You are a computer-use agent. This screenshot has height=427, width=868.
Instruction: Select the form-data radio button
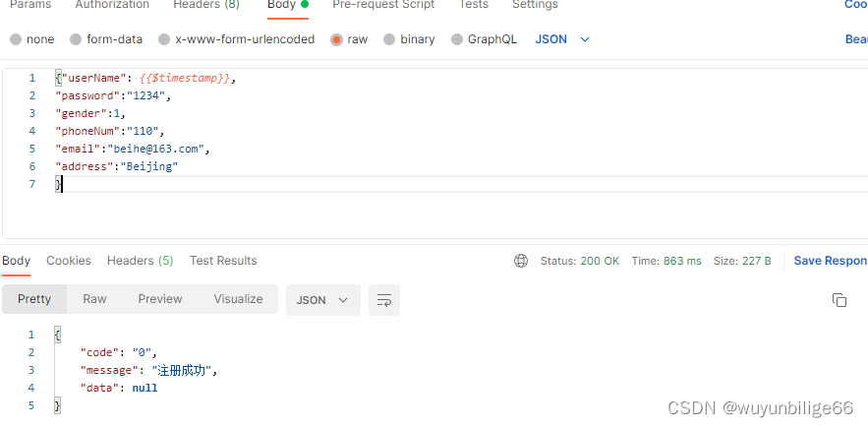76,39
